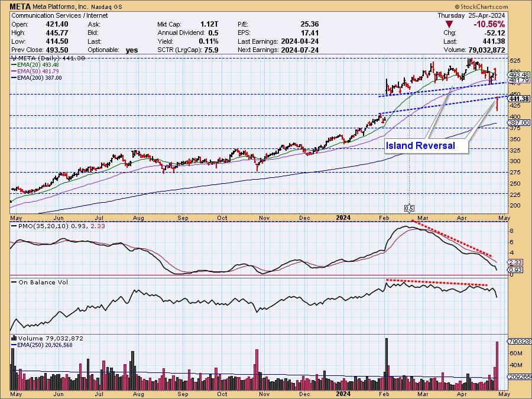Click the StockCharts.com copyright text
The image size is (532, 399).
point(481,7)
